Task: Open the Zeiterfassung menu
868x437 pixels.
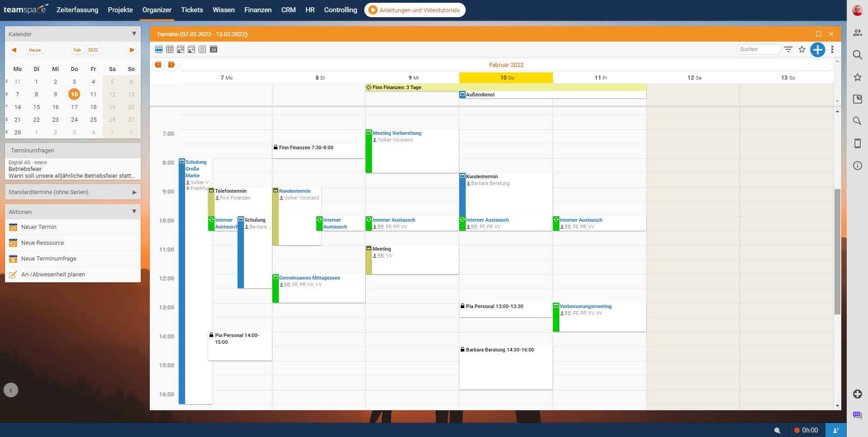Action: [77, 10]
